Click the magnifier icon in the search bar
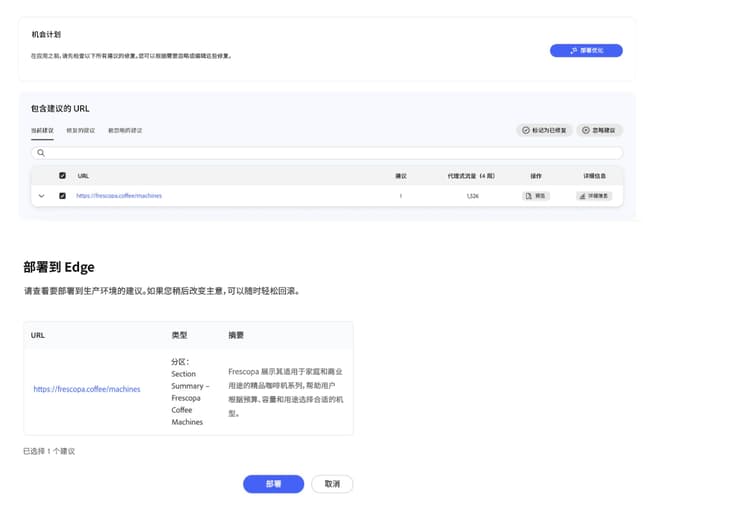750x509 pixels. coord(41,153)
